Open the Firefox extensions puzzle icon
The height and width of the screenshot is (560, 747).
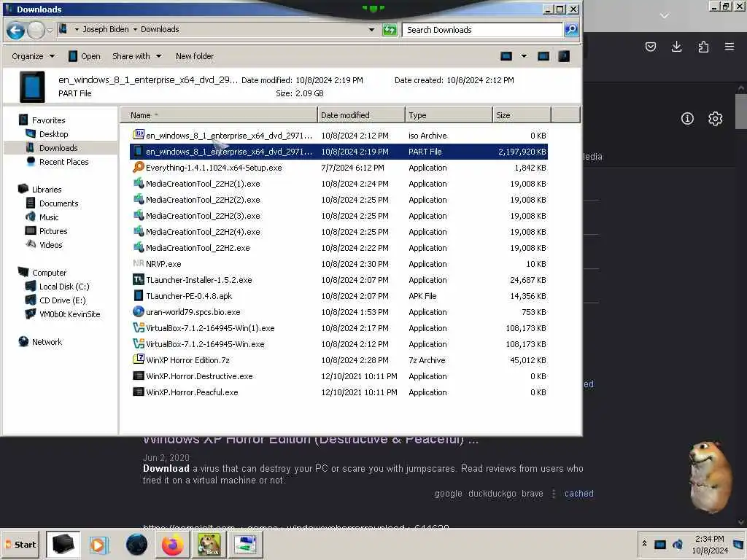703,47
